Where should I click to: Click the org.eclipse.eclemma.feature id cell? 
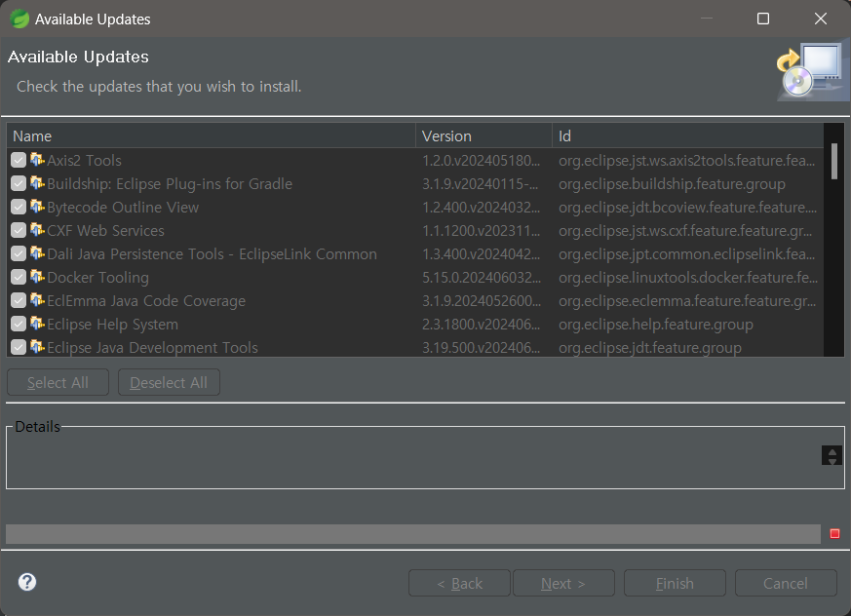(686, 300)
